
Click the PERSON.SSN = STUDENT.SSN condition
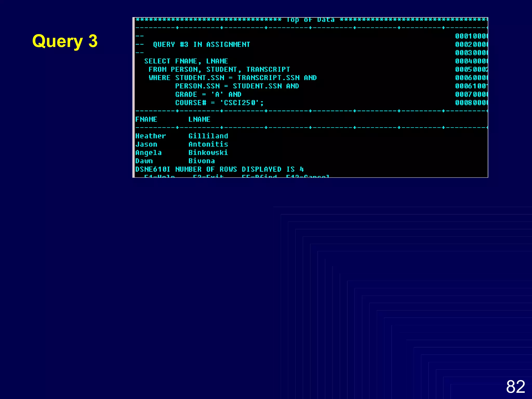point(237,86)
